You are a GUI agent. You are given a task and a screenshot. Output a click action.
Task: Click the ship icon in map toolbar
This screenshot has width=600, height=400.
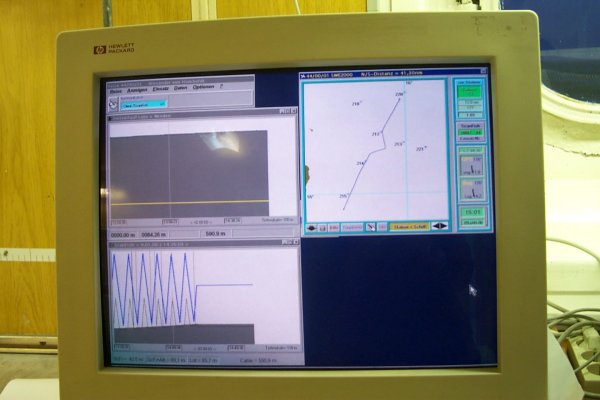click(311, 227)
